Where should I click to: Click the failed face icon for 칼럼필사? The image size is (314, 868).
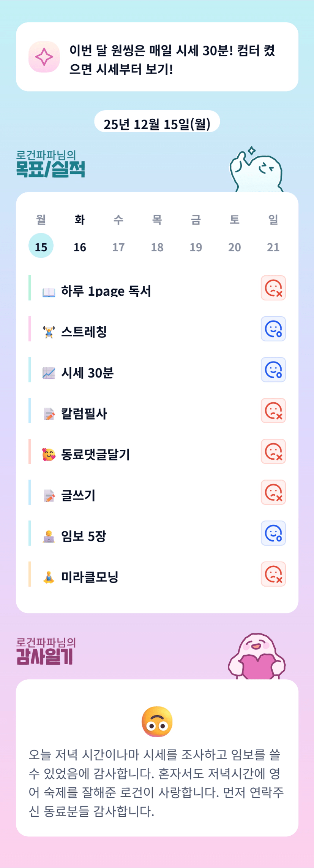click(x=273, y=411)
